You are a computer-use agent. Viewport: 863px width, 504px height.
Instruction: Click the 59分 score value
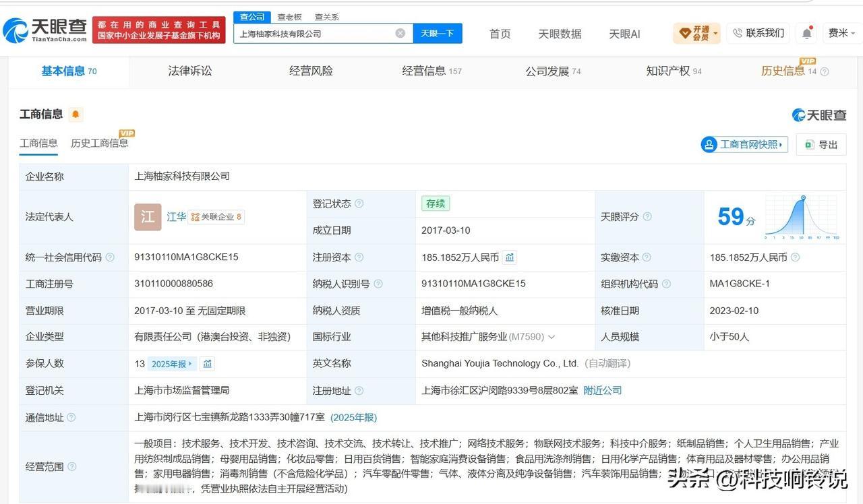click(x=736, y=217)
